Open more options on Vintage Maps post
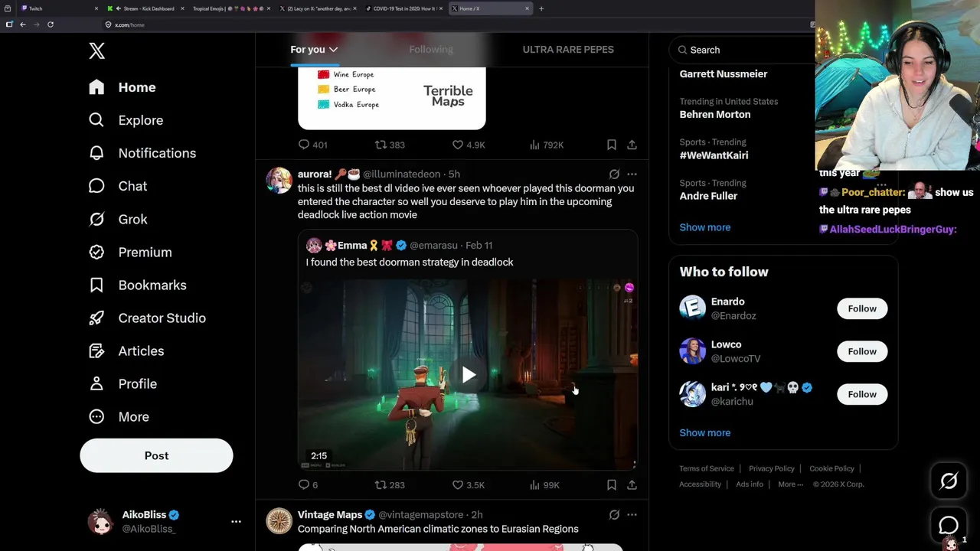The width and height of the screenshot is (980, 551). 632,515
